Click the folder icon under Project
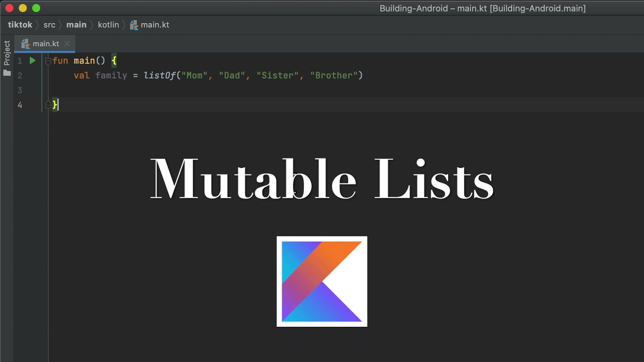This screenshot has height=362, width=644. [x=7, y=73]
